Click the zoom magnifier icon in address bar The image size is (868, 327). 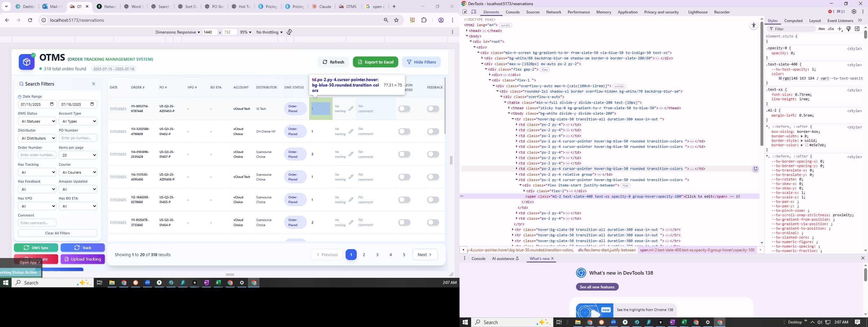386,20
